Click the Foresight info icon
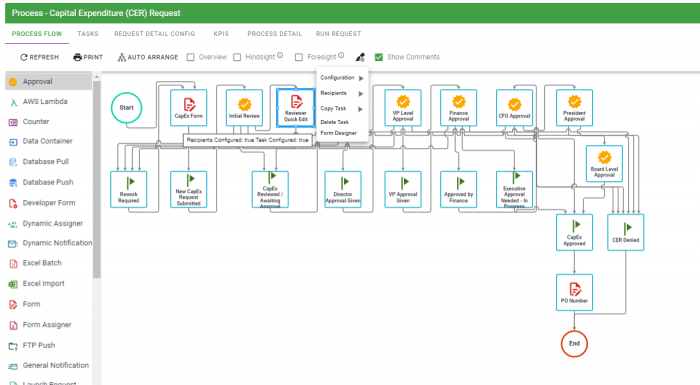 coord(341,55)
